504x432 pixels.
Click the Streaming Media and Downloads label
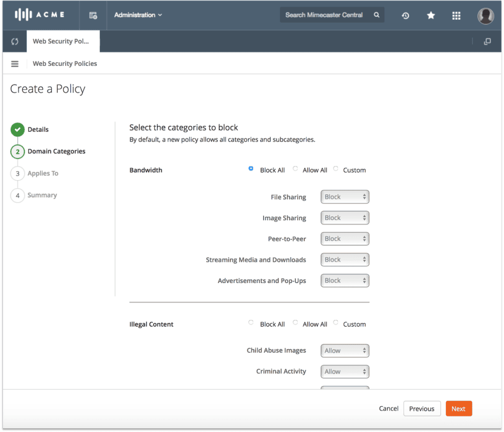click(x=256, y=260)
